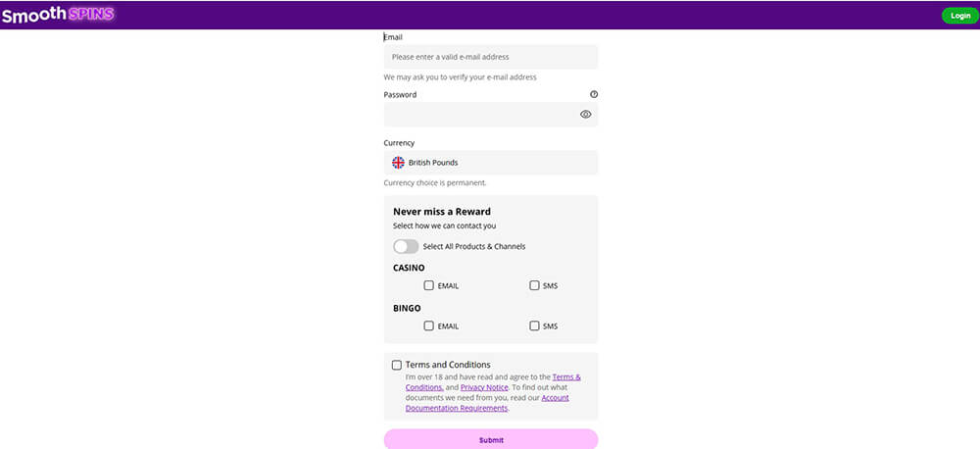The height and width of the screenshot is (449, 980).
Task: Open the Terms & Conditions link
Action: coord(493,382)
